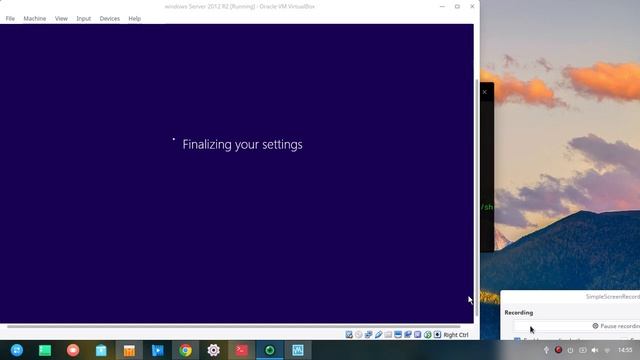Open the Input menu
Screen dimensions: 640x360
pos(84,18)
